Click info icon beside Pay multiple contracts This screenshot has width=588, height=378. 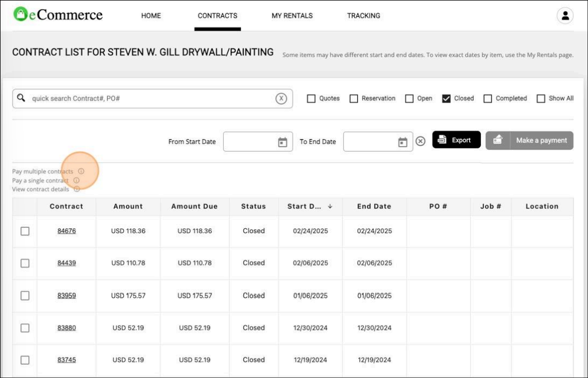pyautogui.click(x=81, y=172)
